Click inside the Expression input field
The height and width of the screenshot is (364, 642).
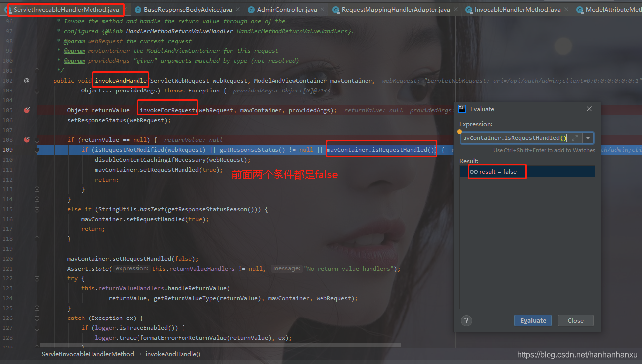pyautogui.click(x=514, y=138)
